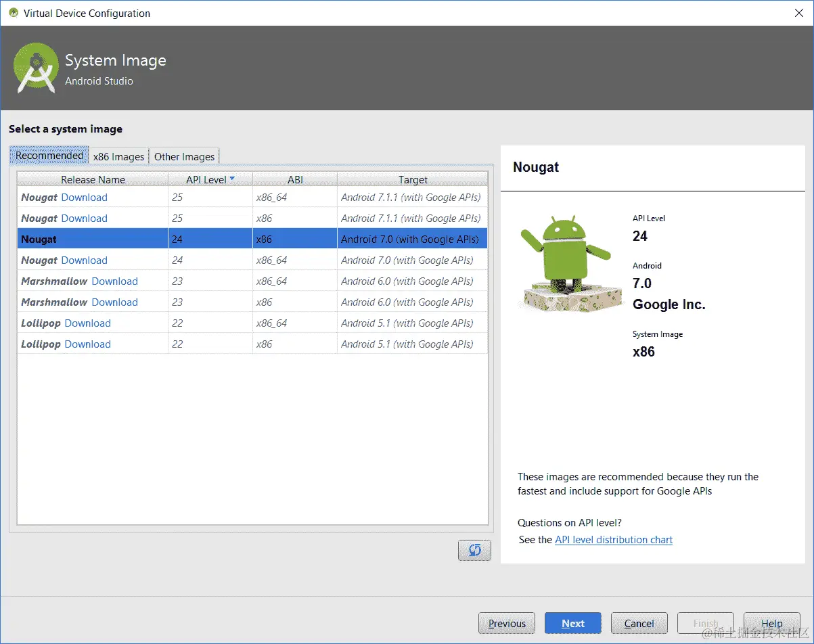Sort by ABI column header
Image resolution: width=814 pixels, height=644 pixels.
[x=295, y=179]
